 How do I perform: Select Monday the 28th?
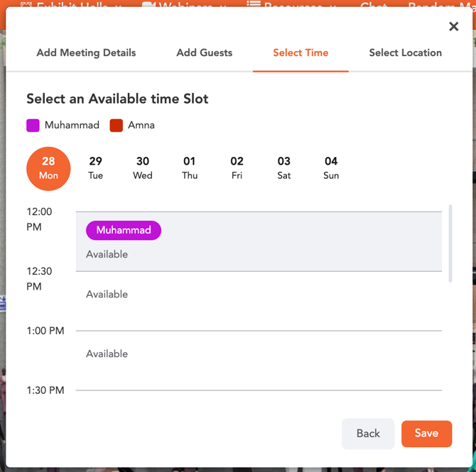pyautogui.click(x=48, y=168)
